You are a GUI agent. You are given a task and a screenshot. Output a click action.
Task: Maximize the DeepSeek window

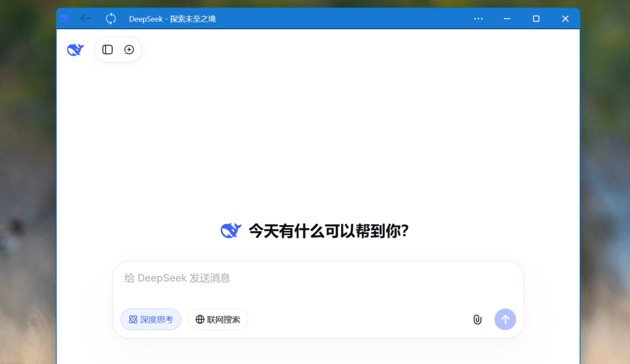pos(535,18)
